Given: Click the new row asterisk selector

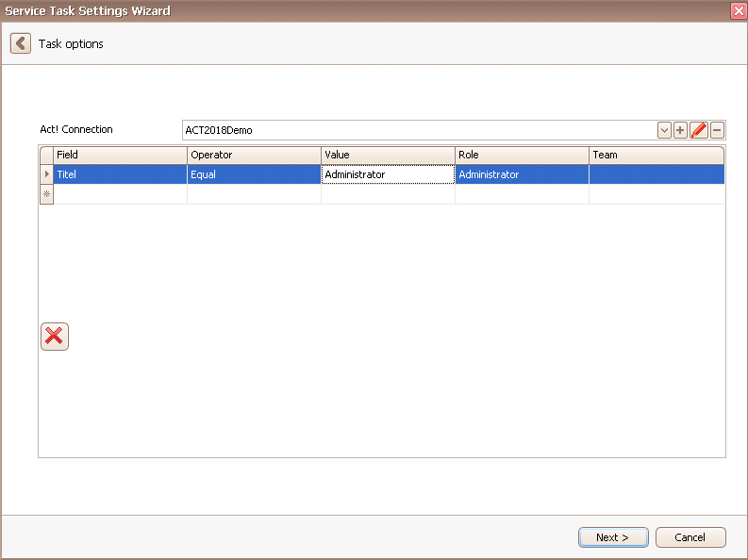Looking at the screenshot, I should tap(47, 194).
